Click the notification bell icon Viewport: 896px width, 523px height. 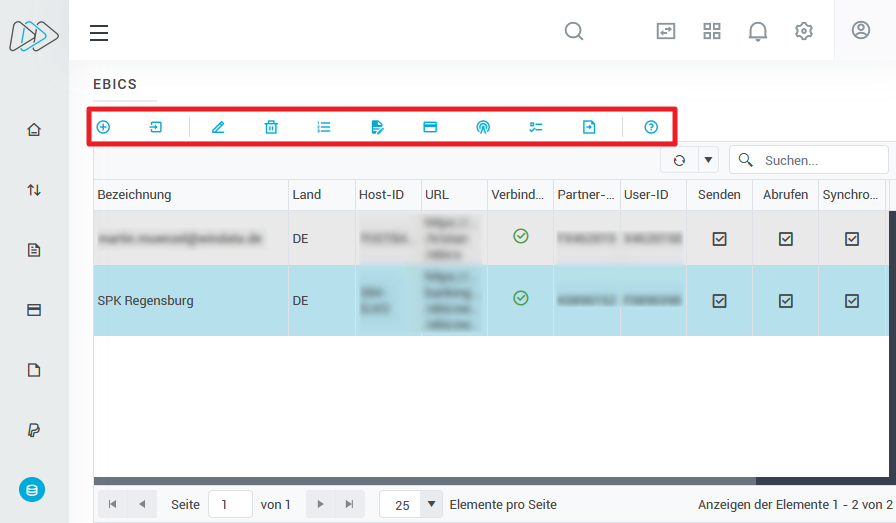pyautogui.click(x=758, y=31)
